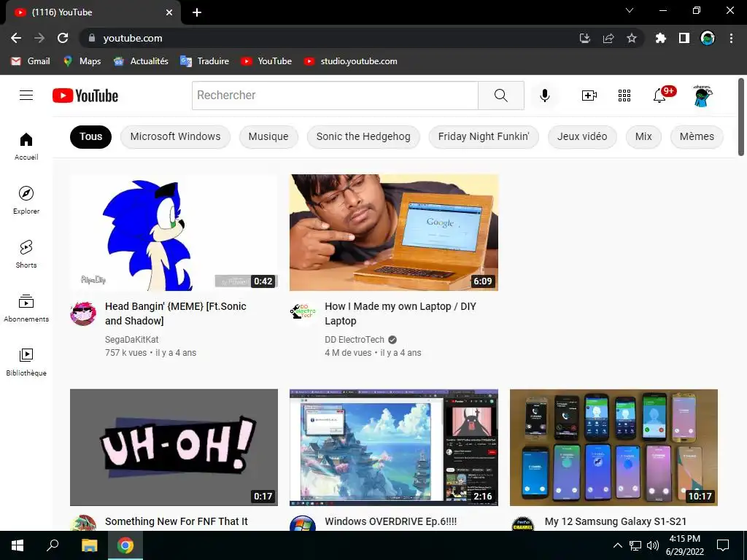Select the Sonic the Hedgehog chip
The height and width of the screenshot is (560, 747).
(x=363, y=136)
